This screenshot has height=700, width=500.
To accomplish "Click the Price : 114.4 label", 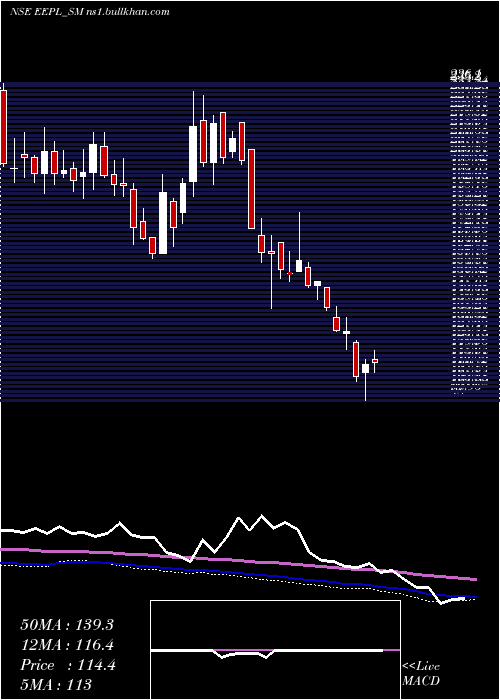I will click(68, 665).
